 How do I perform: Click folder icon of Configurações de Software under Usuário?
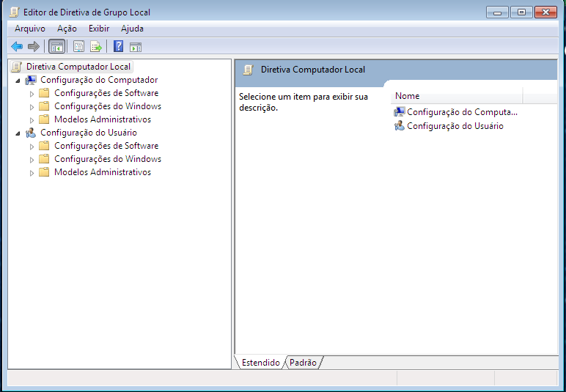(x=44, y=146)
